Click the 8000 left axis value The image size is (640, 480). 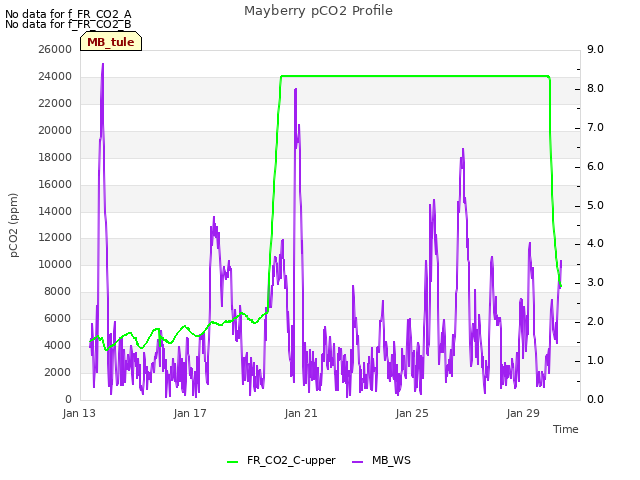(x=58, y=291)
